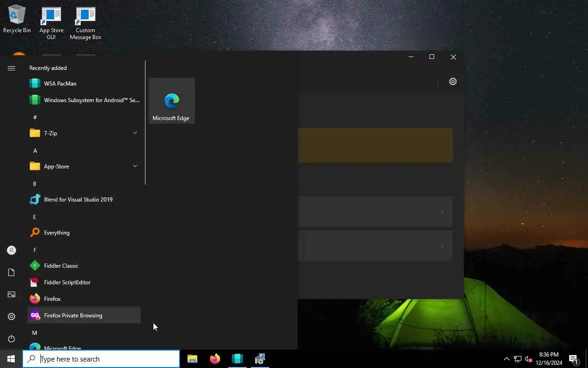
Task: Click the network status tray icon
Action: pos(517,359)
